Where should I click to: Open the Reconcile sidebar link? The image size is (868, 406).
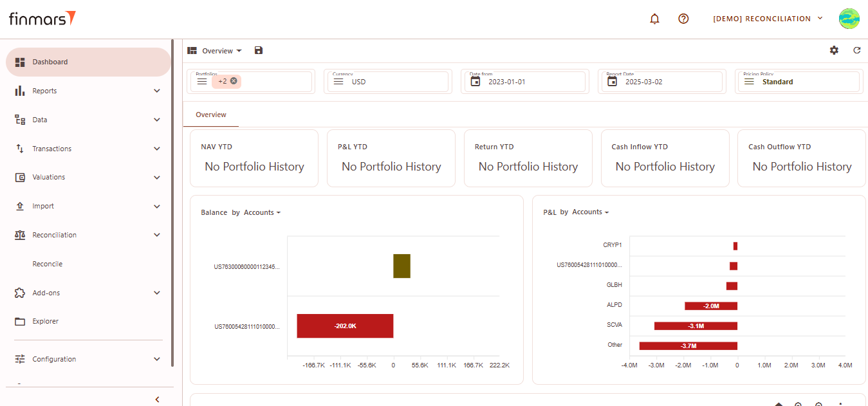(x=48, y=264)
